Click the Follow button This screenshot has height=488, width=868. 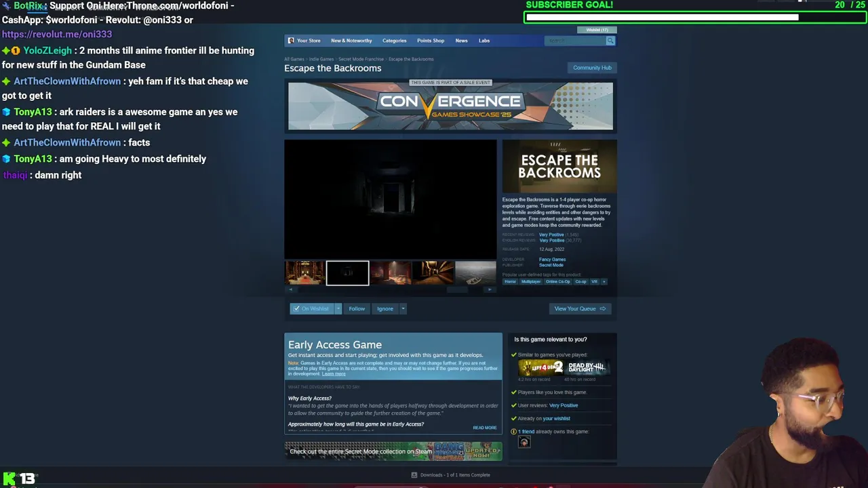[x=357, y=308]
